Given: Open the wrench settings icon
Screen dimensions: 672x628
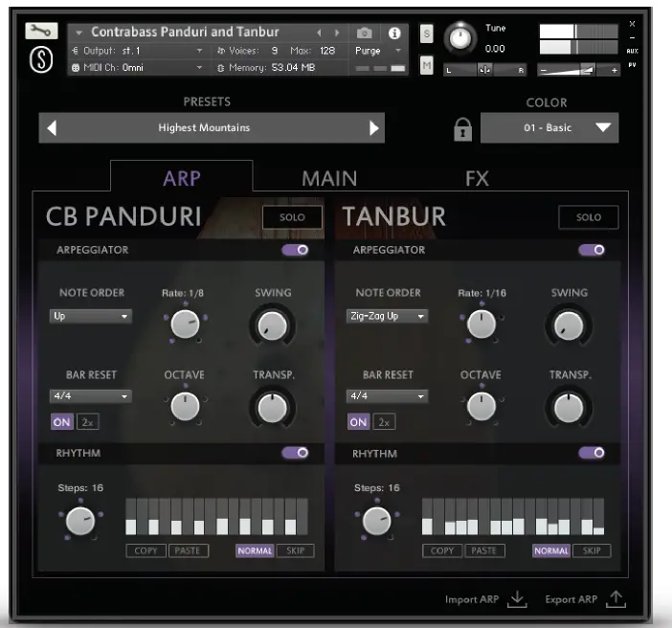Looking at the screenshot, I should click(41, 31).
